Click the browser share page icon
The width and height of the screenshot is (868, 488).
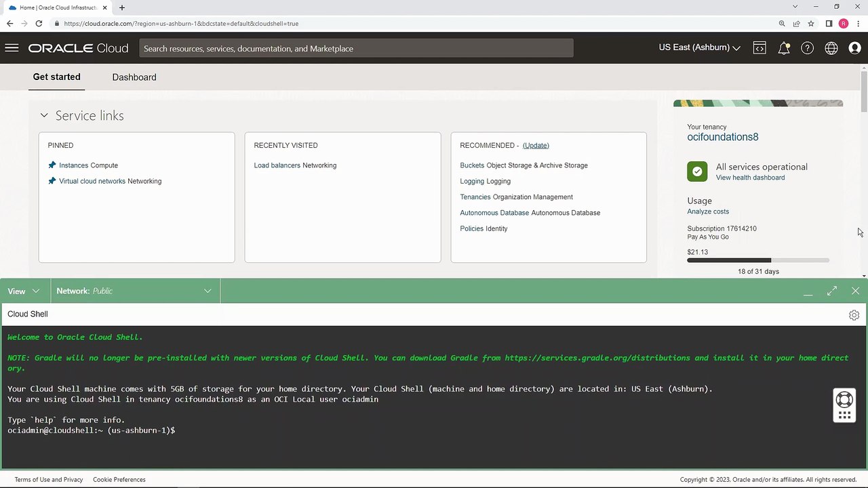(x=797, y=23)
